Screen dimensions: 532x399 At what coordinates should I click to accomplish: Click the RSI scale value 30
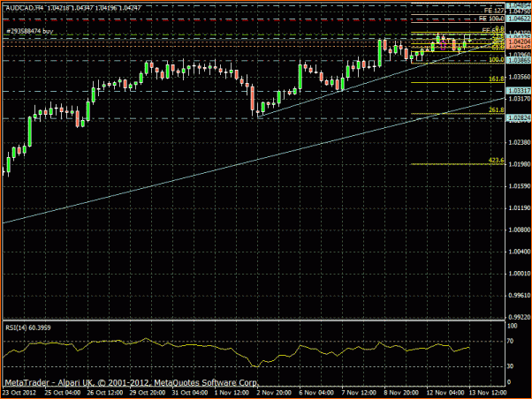coord(510,366)
